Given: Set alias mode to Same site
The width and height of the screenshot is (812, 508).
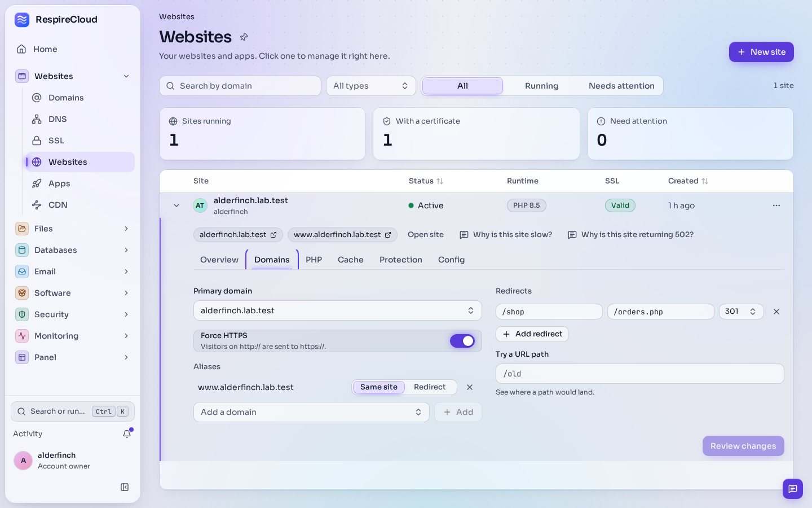Looking at the screenshot, I should [x=379, y=387].
